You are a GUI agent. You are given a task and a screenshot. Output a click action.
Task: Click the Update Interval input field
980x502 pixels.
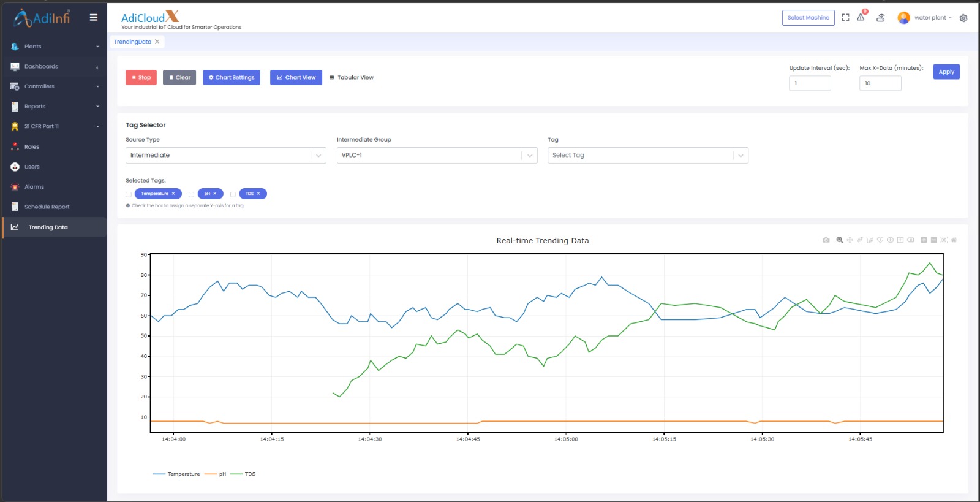tap(810, 83)
